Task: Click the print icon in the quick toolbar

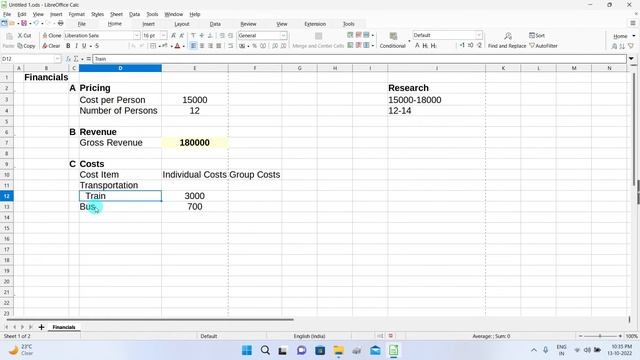Action: [x=60, y=24]
